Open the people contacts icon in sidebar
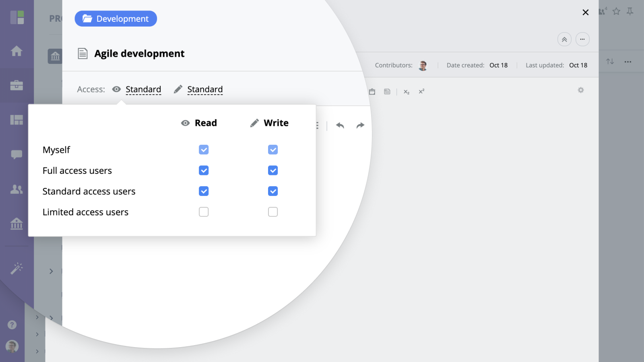Viewport: 644px width, 362px height. [17, 189]
